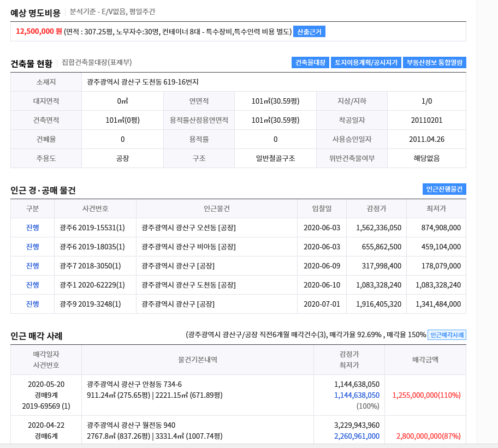Screen dimensions: 498x448
Task: Open 진행 link for 2020-62229 case
Action: tap(32, 285)
